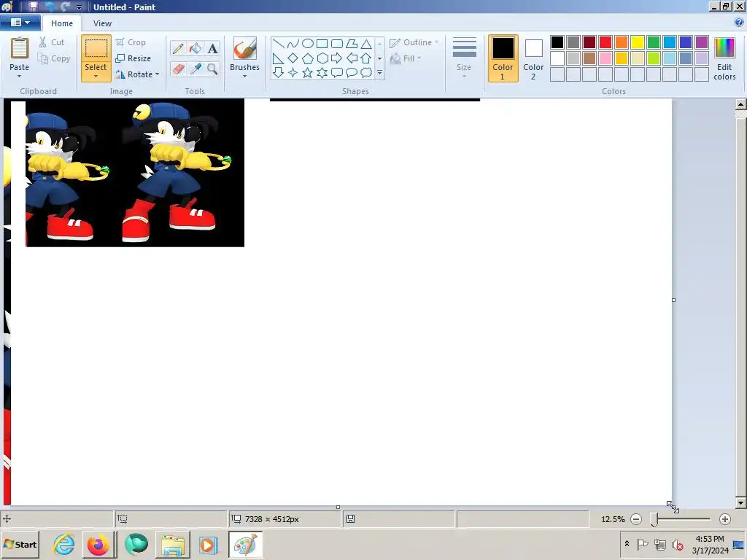Choose the Polygon shape
Screen dimensions: 747x560
[x=352, y=44]
